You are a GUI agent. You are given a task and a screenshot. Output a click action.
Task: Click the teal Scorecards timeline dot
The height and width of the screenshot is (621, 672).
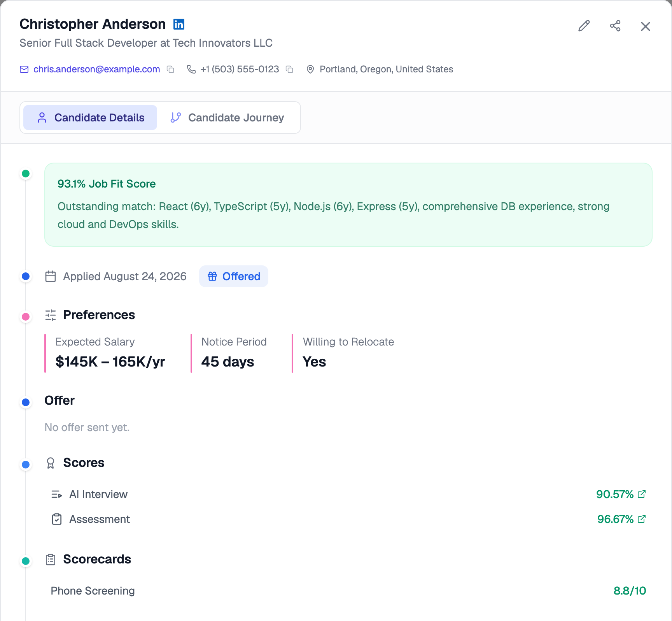[x=26, y=561]
